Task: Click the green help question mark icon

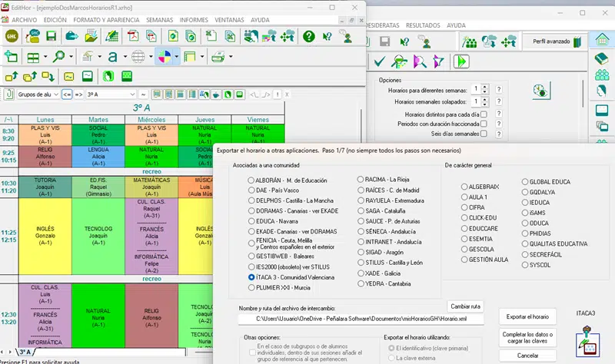Action: (309, 36)
